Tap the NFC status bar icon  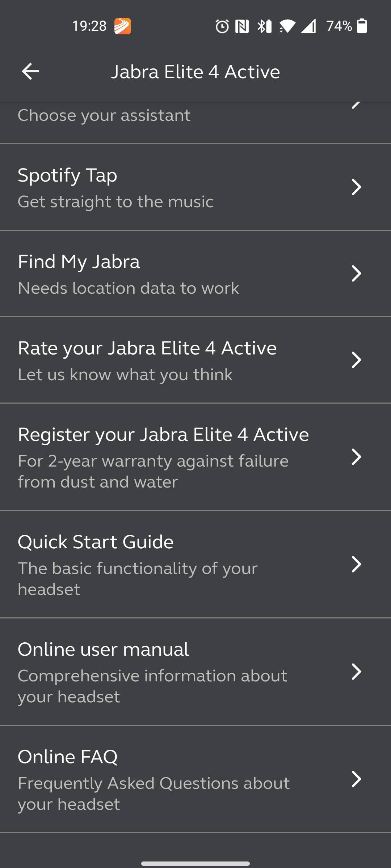(x=242, y=26)
